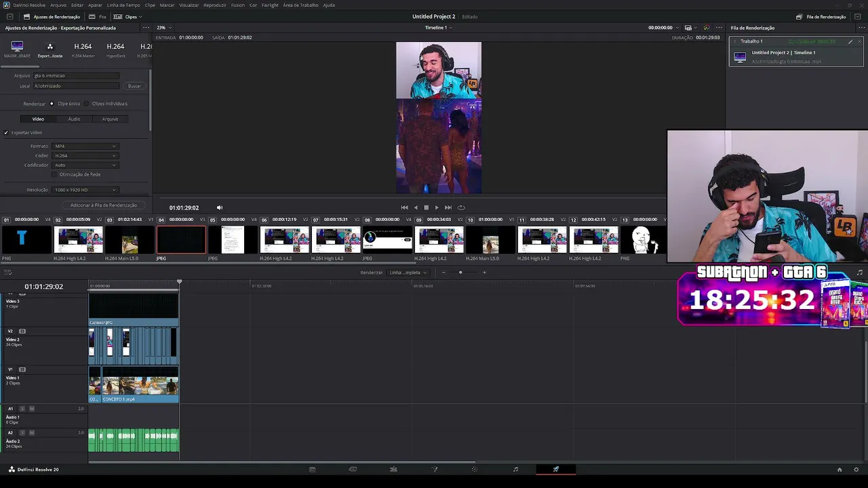This screenshot has width=868, height=488.
Task: Open the Fairlight menu
Action: click(270, 5)
